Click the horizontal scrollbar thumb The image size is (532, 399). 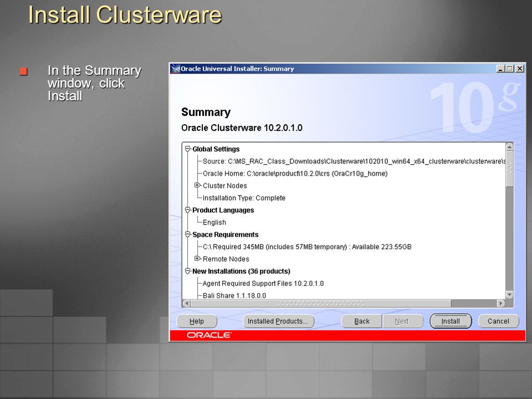[321, 303]
